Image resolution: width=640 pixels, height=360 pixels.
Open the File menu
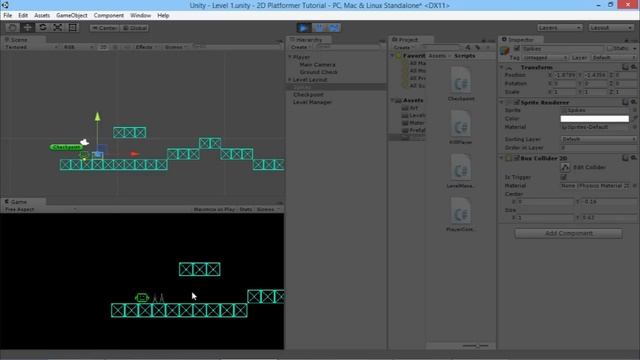pyautogui.click(x=8, y=15)
